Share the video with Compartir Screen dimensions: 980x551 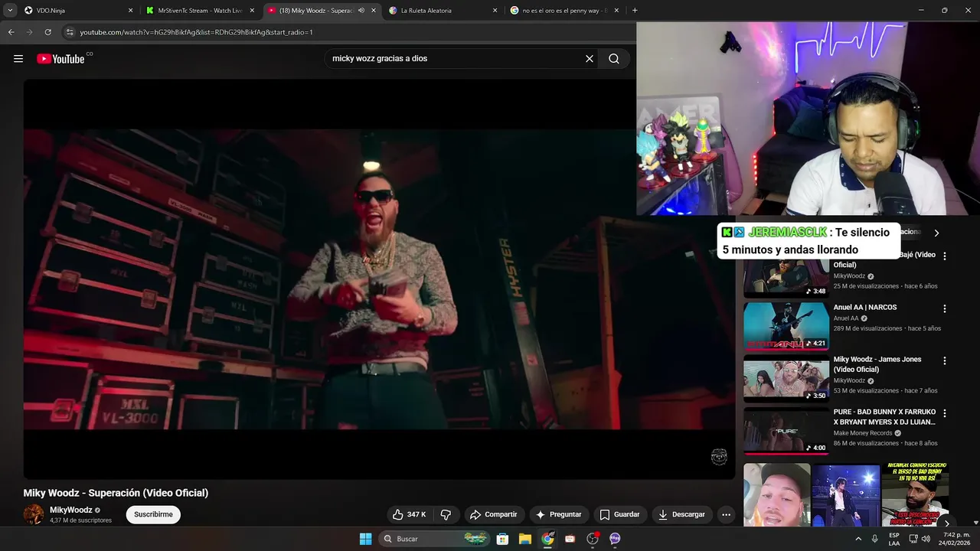[x=494, y=514]
